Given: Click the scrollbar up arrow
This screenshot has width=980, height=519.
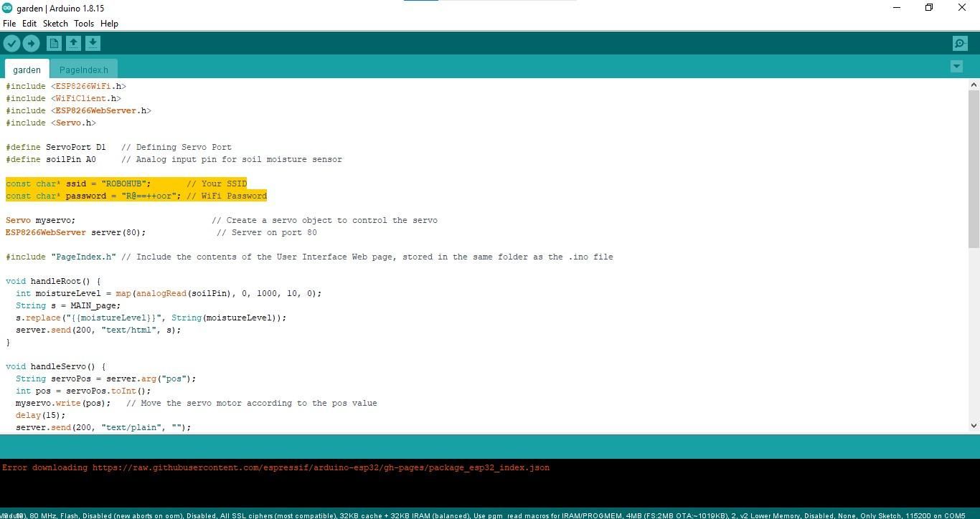Looking at the screenshot, I should [974, 84].
